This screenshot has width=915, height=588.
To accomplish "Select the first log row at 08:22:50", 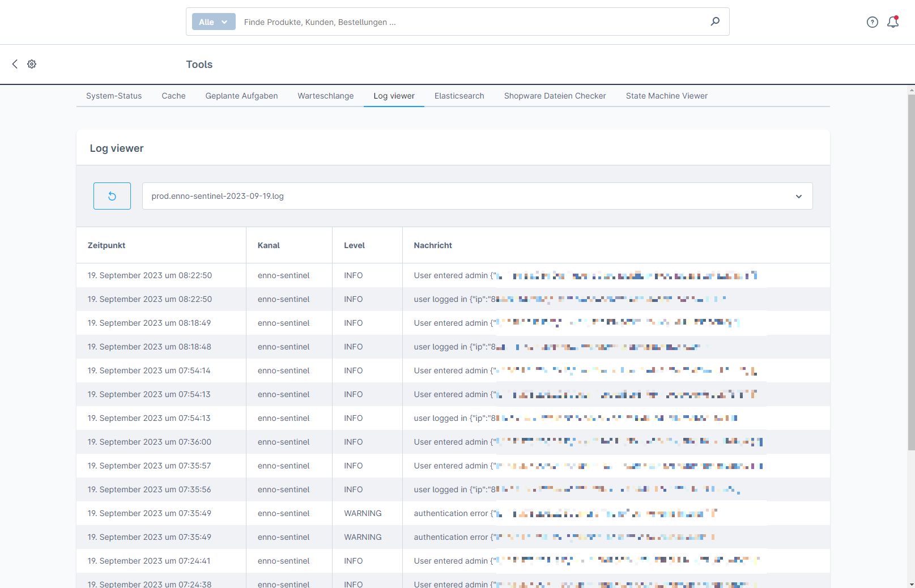I will (453, 275).
